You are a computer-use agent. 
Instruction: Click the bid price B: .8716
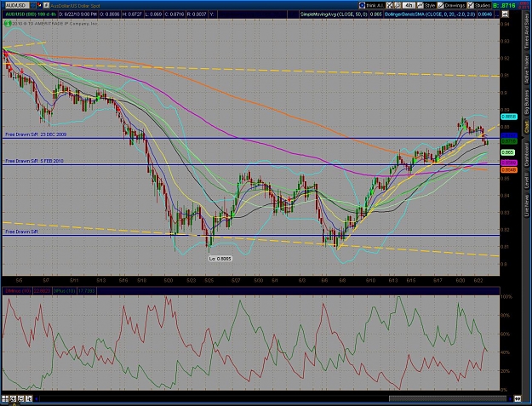pos(504,5)
